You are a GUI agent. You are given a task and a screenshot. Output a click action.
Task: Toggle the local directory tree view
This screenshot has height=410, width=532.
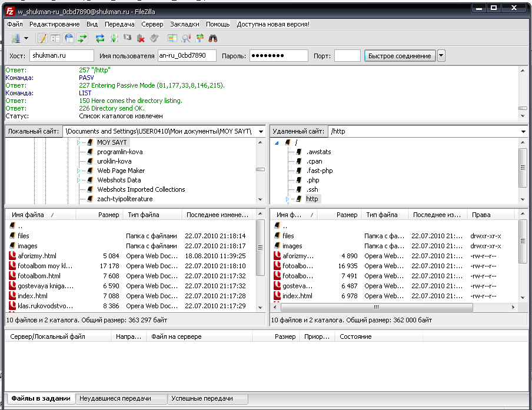click(x=55, y=38)
